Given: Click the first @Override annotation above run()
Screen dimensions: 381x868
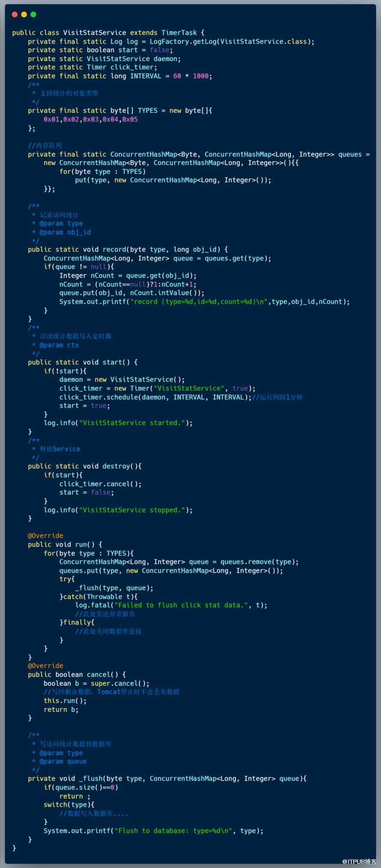Looking at the screenshot, I should coord(45,535).
